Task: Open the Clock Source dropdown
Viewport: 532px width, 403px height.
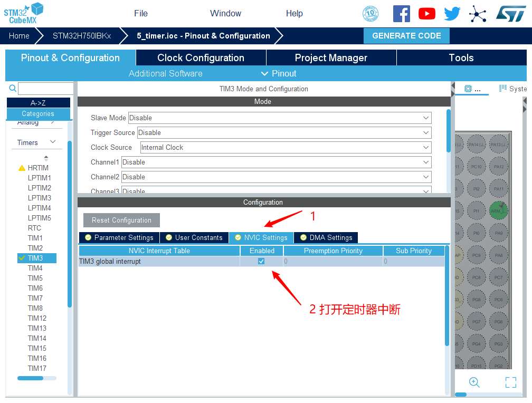Action: pos(285,148)
